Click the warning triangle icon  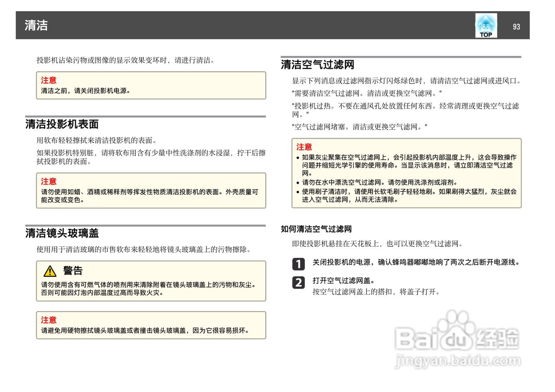[50, 271]
